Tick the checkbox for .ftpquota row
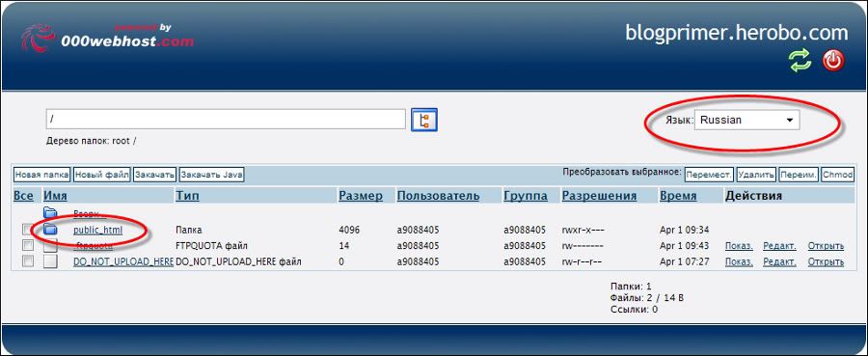The width and height of the screenshot is (868, 356). pos(27,245)
